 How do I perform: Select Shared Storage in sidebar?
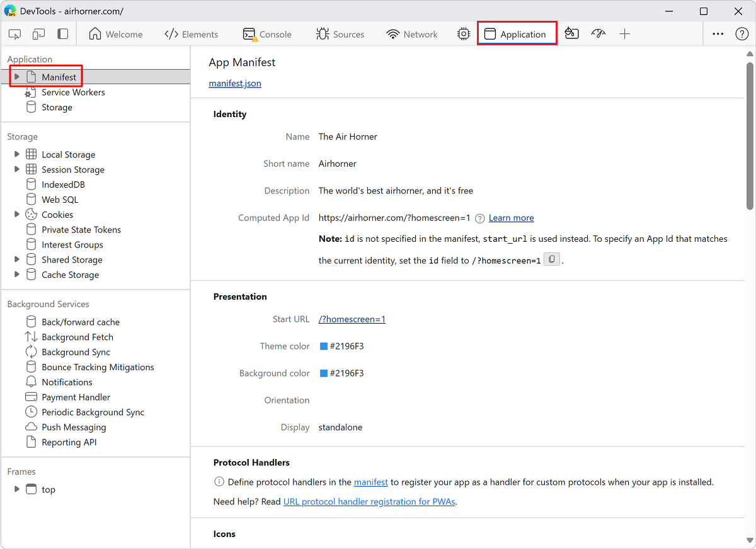tap(72, 259)
